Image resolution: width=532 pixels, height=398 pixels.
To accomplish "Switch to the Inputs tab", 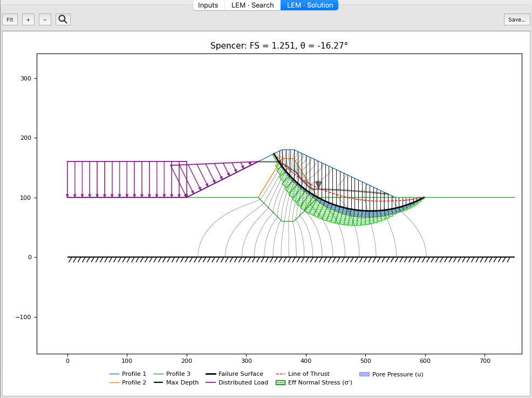I will 208,5.
